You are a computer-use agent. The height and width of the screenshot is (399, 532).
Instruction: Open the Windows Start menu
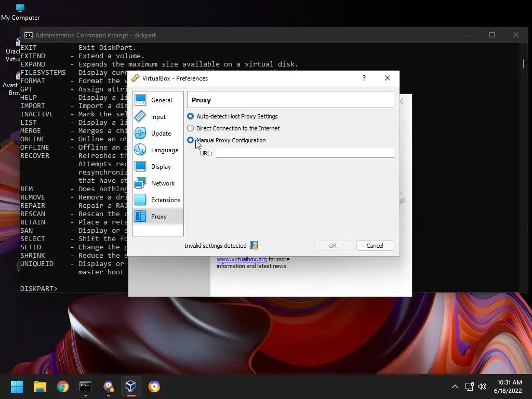pos(17,387)
